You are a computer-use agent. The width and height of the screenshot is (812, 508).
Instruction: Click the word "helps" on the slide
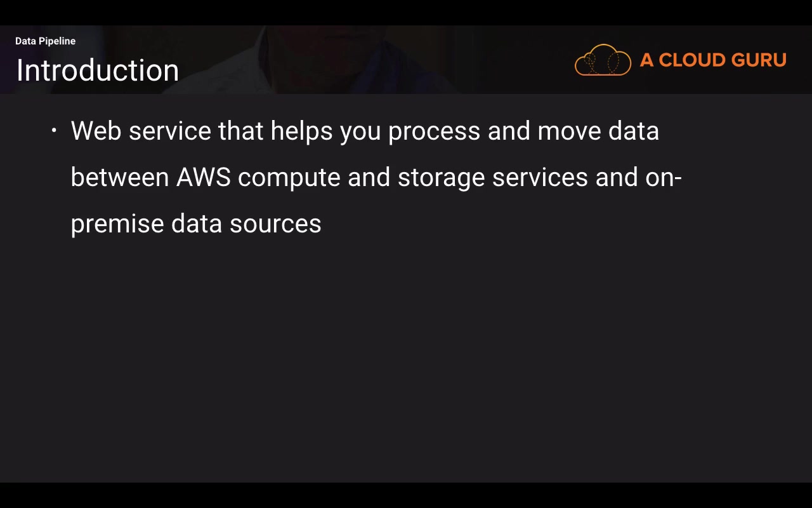coord(301,131)
